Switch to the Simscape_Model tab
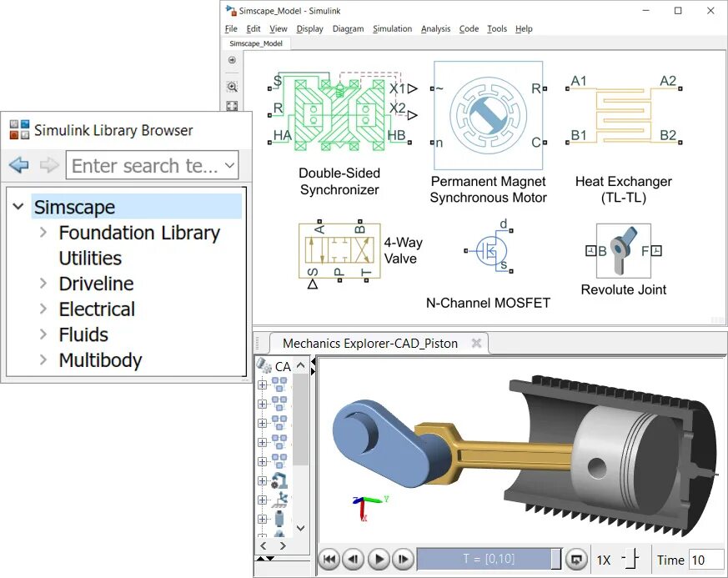Screen dimensions: 728x578 256,43
